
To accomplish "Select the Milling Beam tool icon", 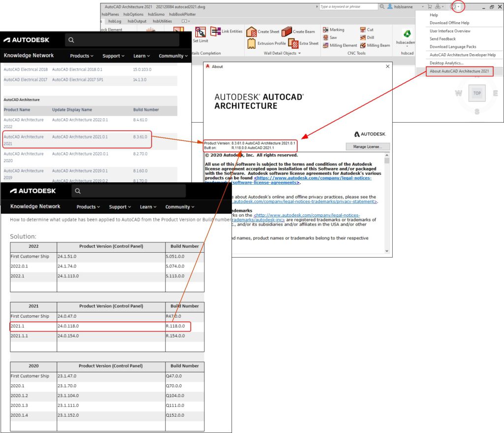I will tap(363, 45).
